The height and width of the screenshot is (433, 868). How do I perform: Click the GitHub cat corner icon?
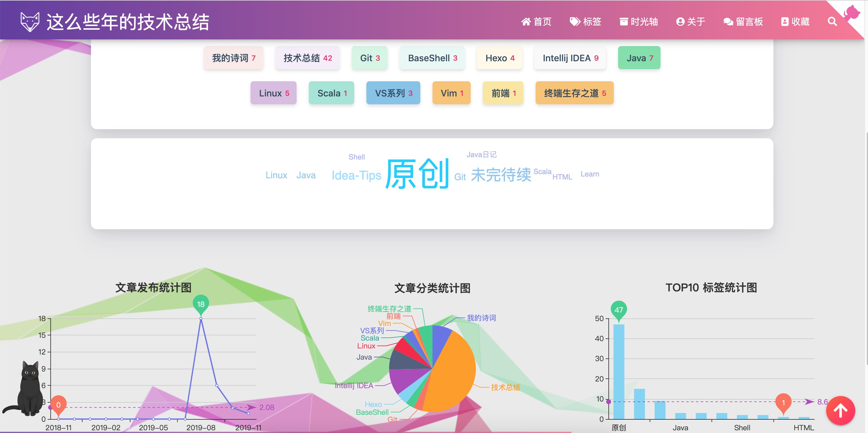pos(852,13)
